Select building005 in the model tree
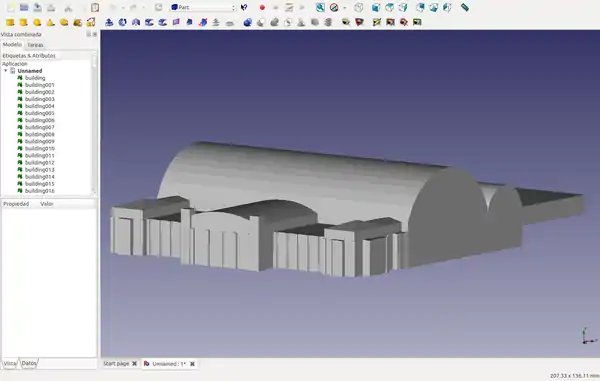This screenshot has height=381, width=600. pyautogui.click(x=39, y=113)
